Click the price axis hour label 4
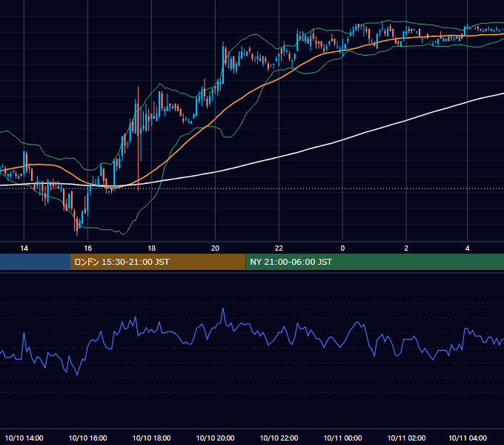 [x=467, y=248]
